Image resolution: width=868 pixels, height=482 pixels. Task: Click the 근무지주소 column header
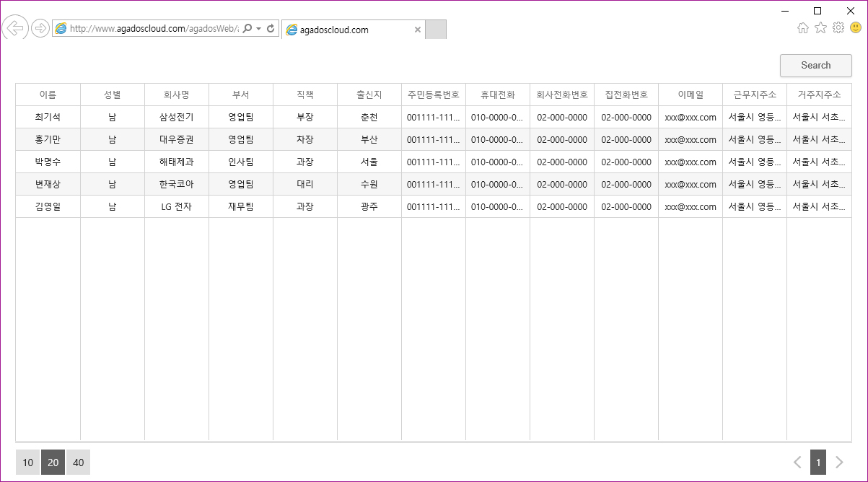754,95
